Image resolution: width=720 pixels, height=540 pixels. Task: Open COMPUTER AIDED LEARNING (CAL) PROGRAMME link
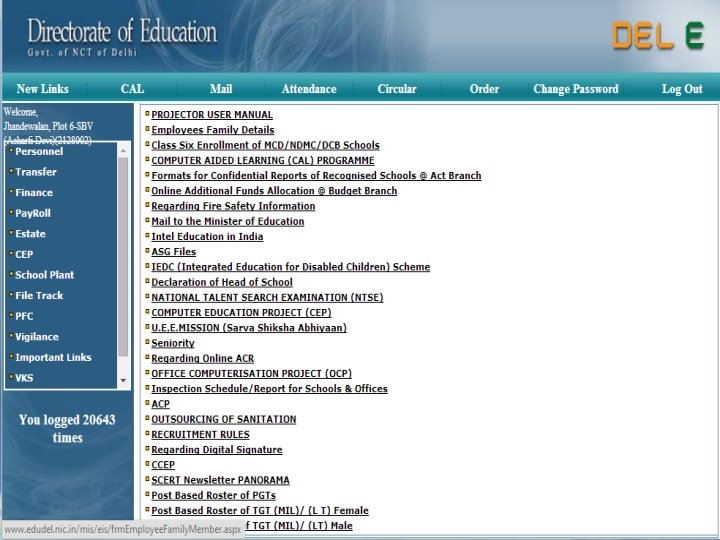pos(263,160)
